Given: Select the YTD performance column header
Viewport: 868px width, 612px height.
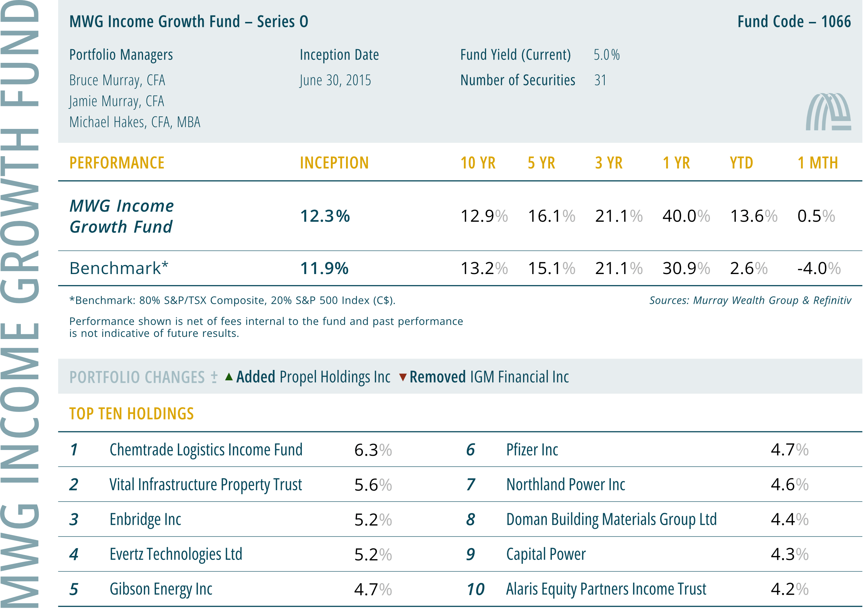Looking at the screenshot, I should (741, 163).
